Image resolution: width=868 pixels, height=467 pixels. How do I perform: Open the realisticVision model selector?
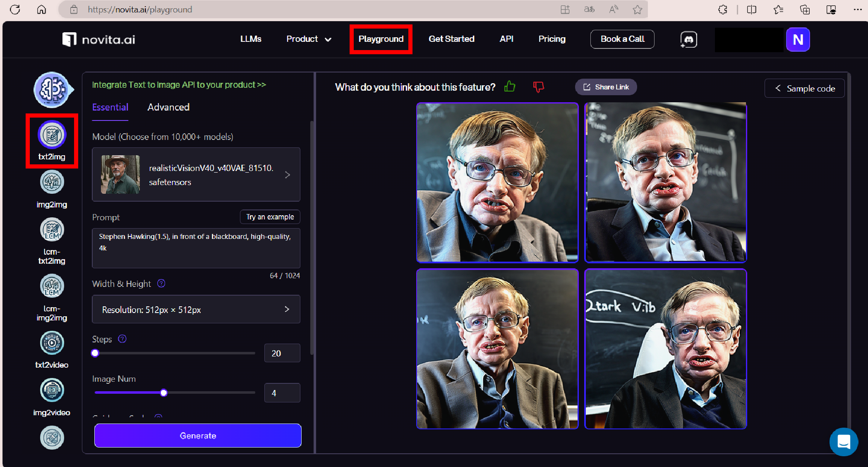[196, 175]
